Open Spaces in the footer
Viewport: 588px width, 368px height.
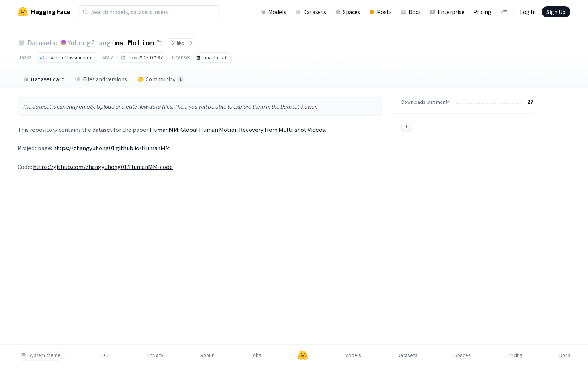462,355
